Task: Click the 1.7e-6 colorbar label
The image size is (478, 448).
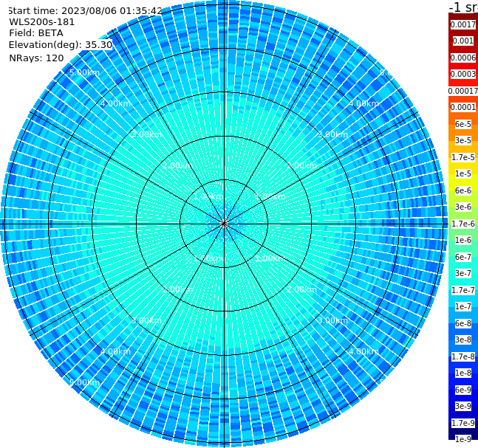Action: click(x=463, y=224)
